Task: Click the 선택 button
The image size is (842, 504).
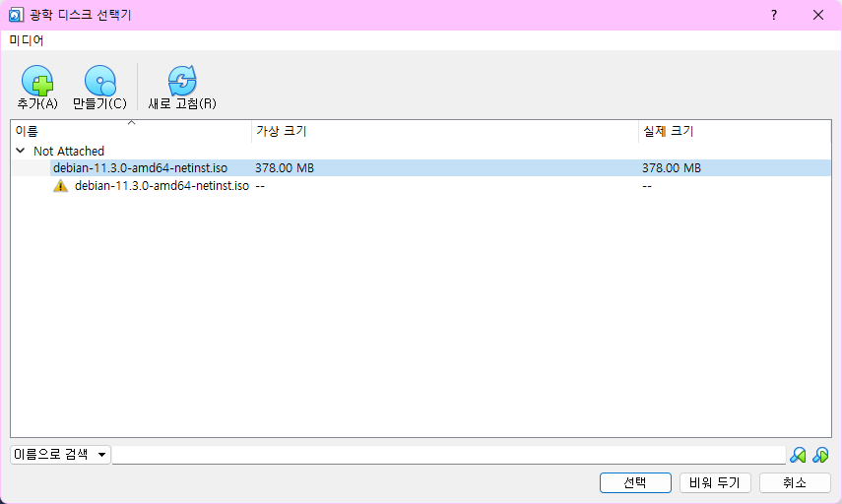Action: (x=635, y=482)
